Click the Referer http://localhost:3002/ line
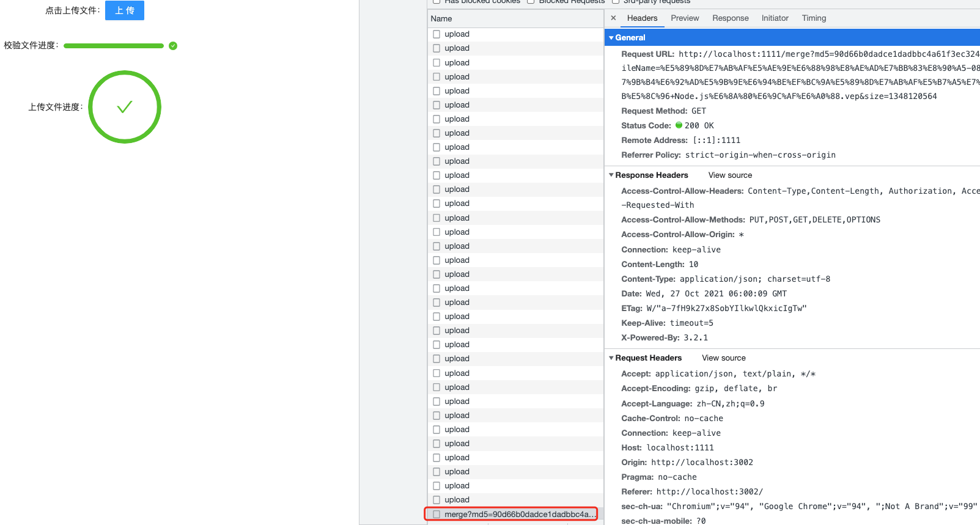This screenshot has width=980, height=525. click(x=692, y=491)
